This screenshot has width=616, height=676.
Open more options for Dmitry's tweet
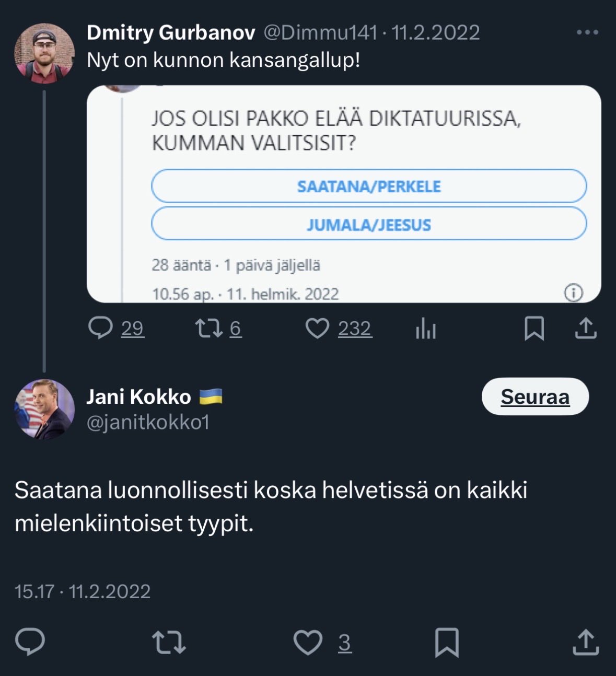click(x=587, y=32)
